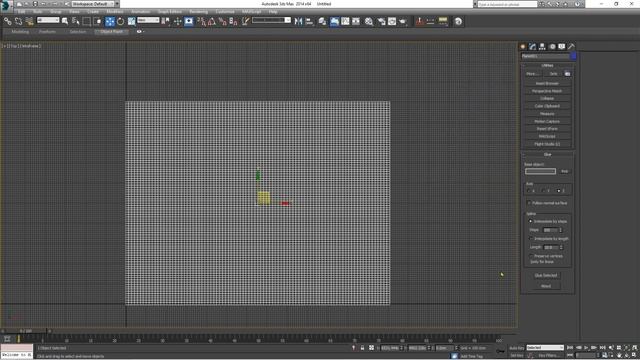Open the Modifiers menu
The width and height of the screenshot is (640, 360).
[115, 12]
